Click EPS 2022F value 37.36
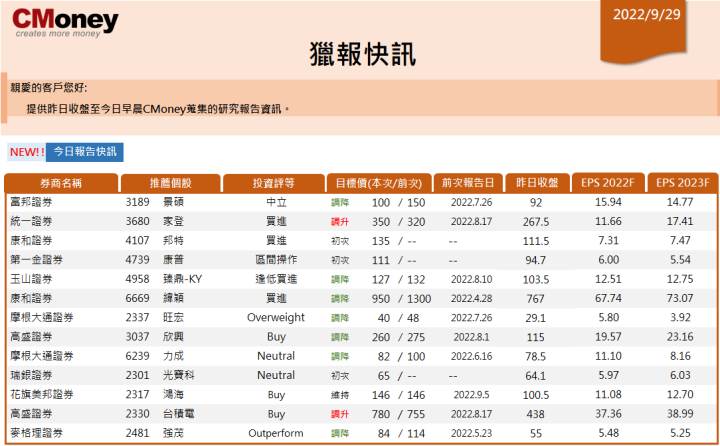 [608, 414]
